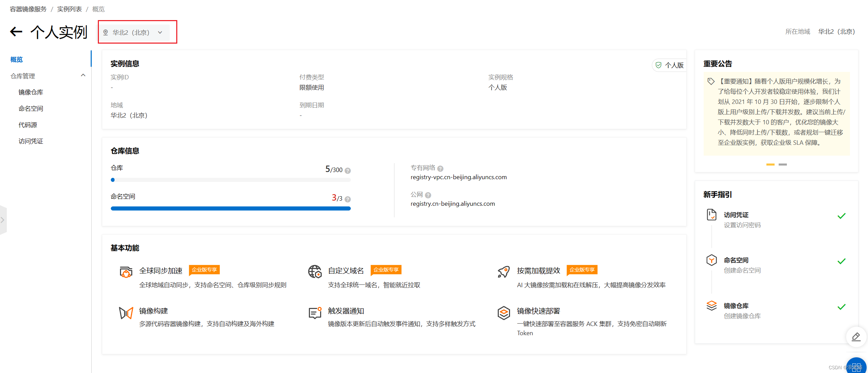Image resolution: width=868 pixels, height=373 pixels.
Task: Click help icon next to 5/300 quota
Action: (348, 171)
